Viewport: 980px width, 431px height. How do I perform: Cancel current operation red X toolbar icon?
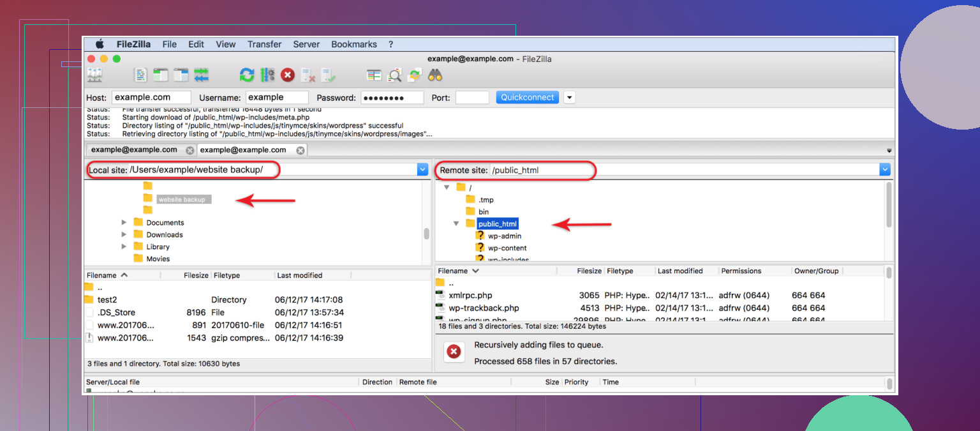tap(288, 75)
